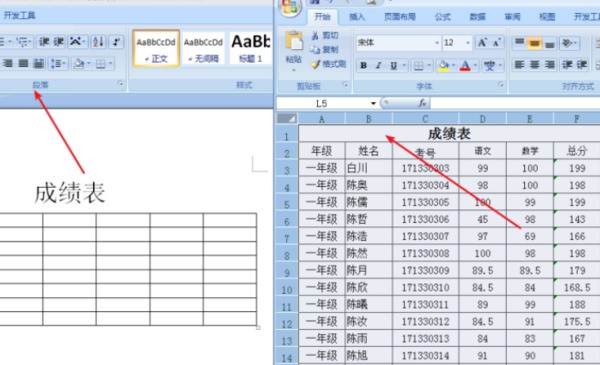
Task: Click Word sort (A-Z) icon
Action: tap(98, 42)
